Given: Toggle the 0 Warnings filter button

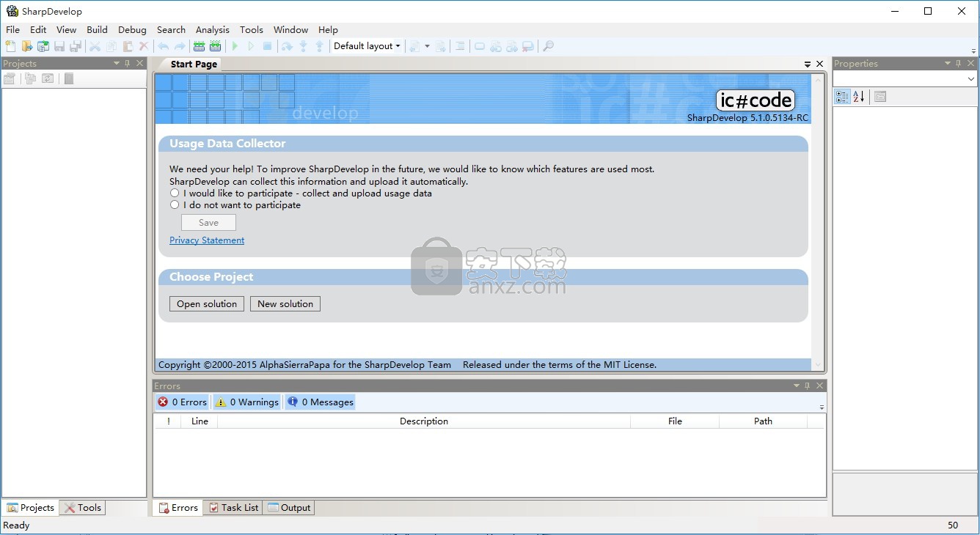Looking at the screenshot, I should pyautogui.click(x=247, y=402).
